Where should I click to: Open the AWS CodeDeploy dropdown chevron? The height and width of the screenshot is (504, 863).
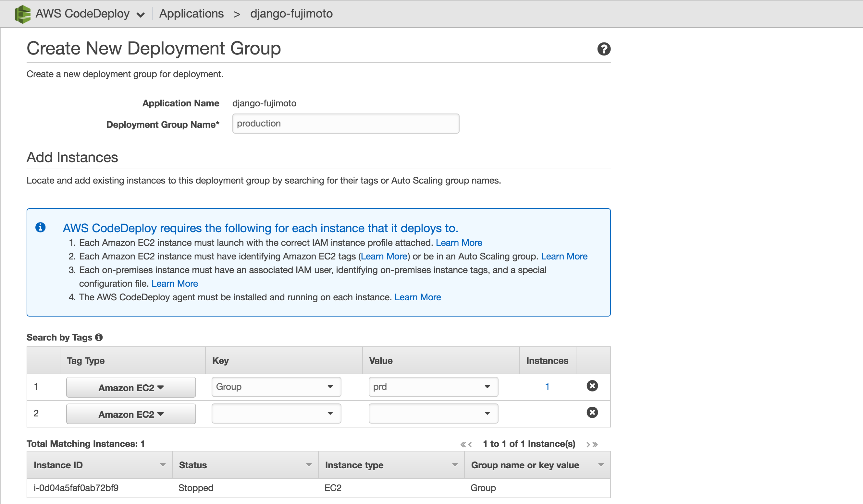[x=141, y=15]
